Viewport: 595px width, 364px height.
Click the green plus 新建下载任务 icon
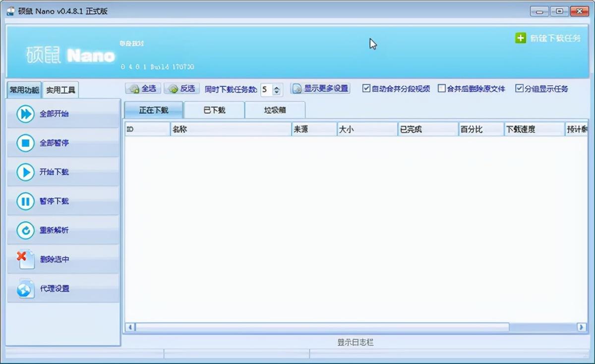pyautogui.click(x=521, y=38)
